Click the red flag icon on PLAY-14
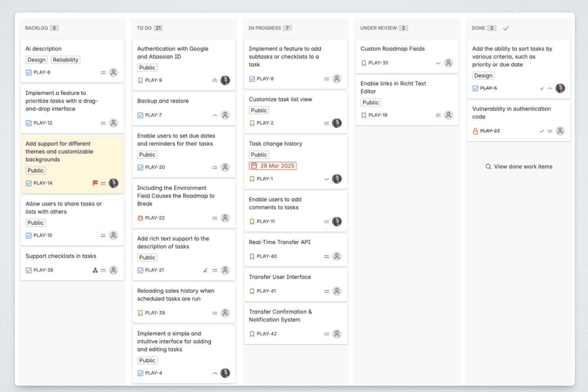Image resolution: width=588 pixels, height=392 pixels. pyautogui.click(x=95, y=183)
